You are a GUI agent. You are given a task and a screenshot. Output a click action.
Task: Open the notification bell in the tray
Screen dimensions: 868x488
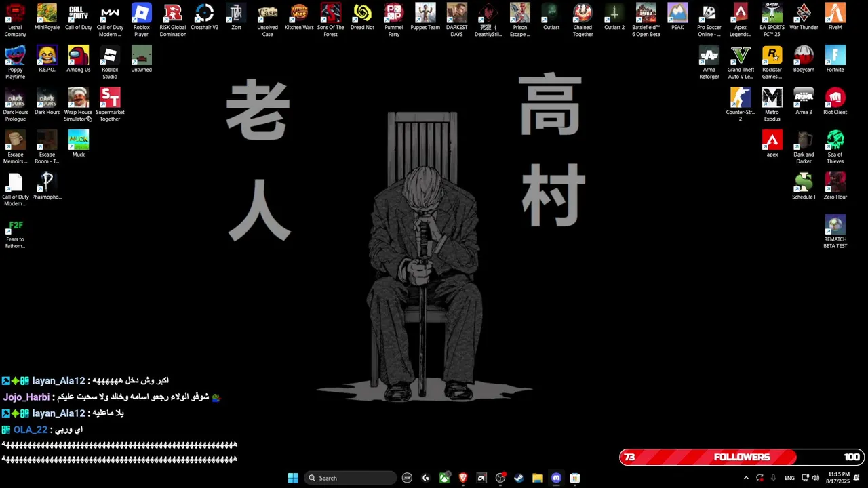point(856,478)
